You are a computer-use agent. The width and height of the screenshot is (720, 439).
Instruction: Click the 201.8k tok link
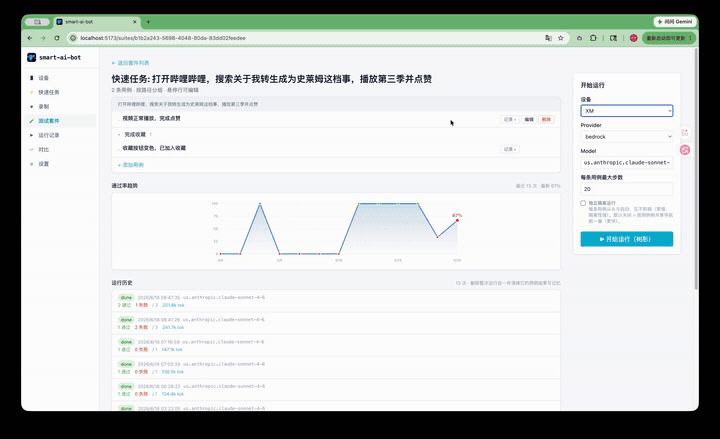[173, 305]
